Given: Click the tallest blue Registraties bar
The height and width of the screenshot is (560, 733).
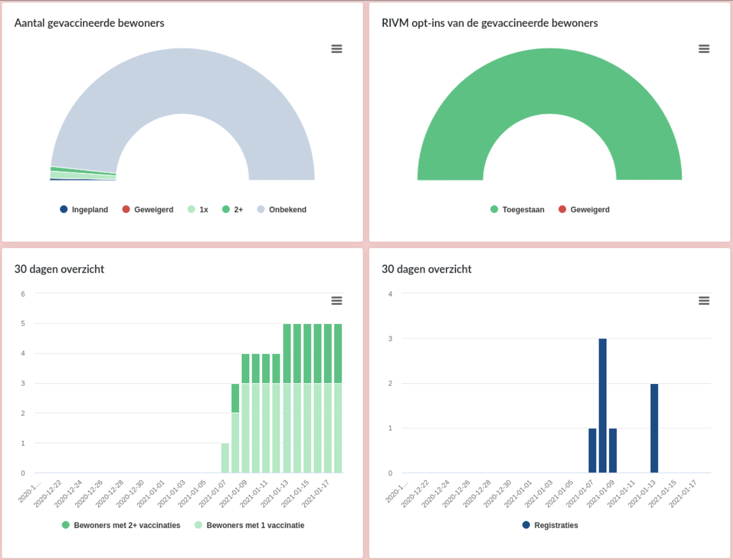Looking at the screenshot, I should coord(602,406).
